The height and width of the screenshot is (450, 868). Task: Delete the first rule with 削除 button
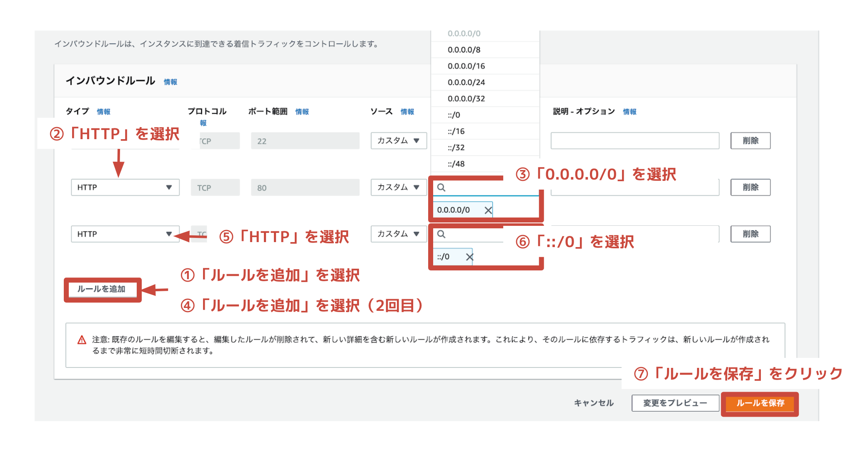pos(750,141)
